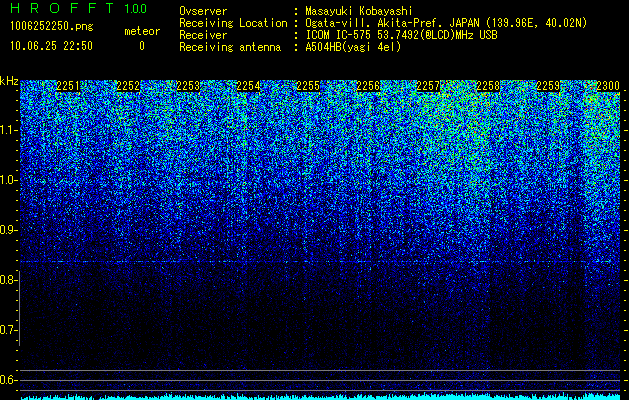
Task: Click the 2256 time marker
Action: (x=368, y=86)
